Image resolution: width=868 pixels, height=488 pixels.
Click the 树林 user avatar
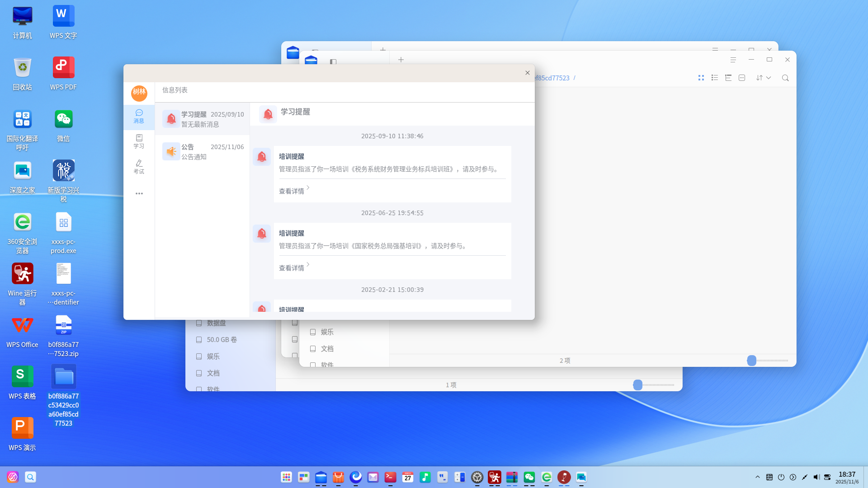coord(139,93)
